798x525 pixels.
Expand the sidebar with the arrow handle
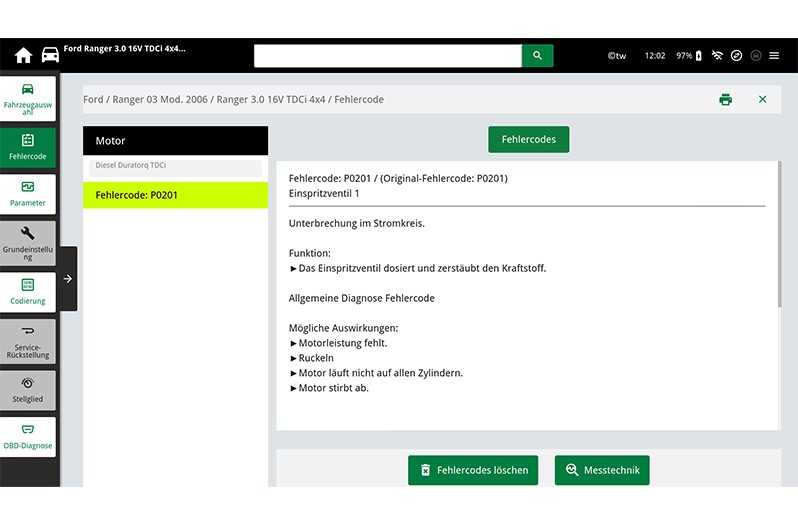[x=67, y=279]
